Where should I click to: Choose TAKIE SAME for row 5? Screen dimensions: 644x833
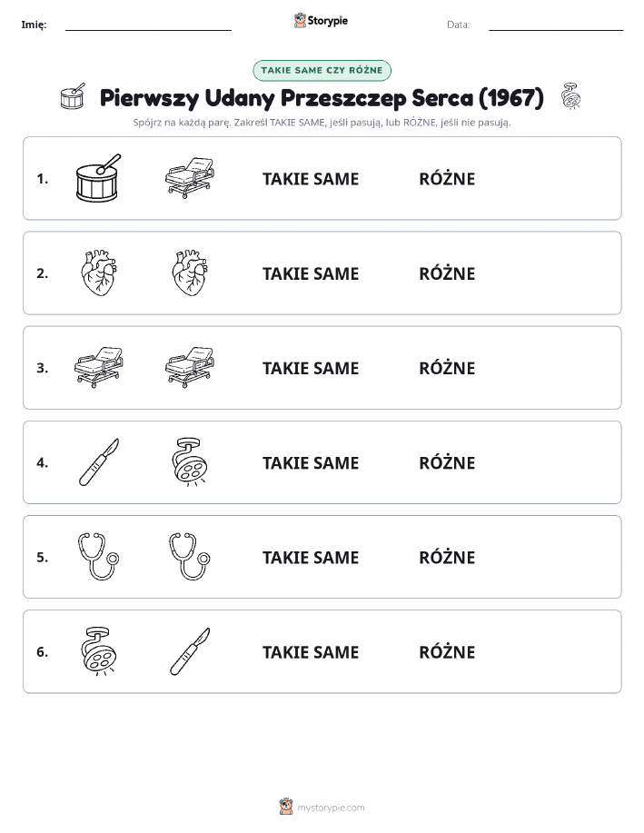click(311, 557)
